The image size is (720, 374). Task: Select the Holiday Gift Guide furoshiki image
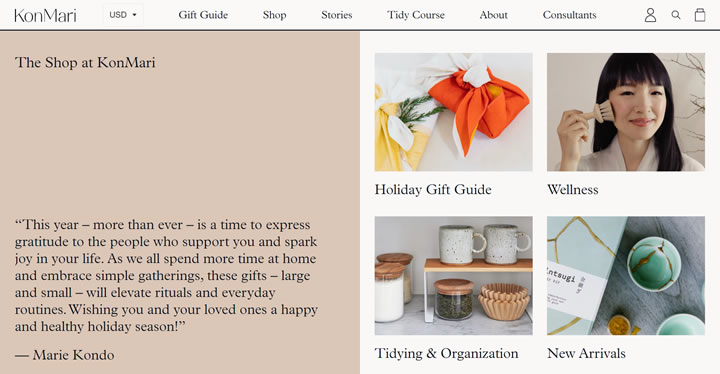click(x=454, y=112)
